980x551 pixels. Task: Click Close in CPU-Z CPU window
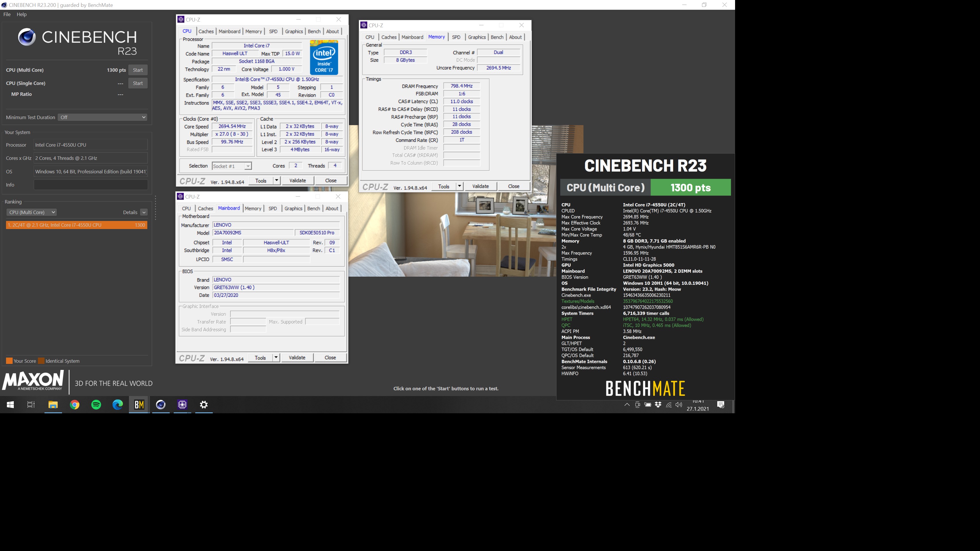pos(330,180)
